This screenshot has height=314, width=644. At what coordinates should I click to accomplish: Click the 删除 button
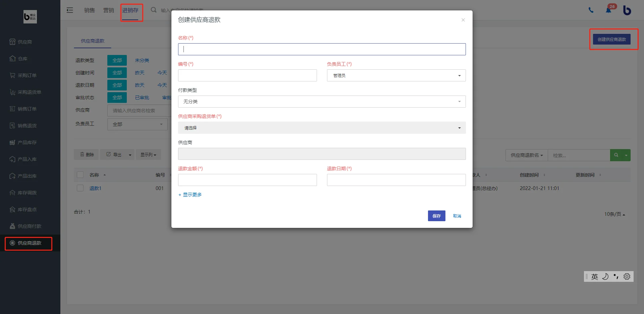pyautogui.click(x=87, y=154)
